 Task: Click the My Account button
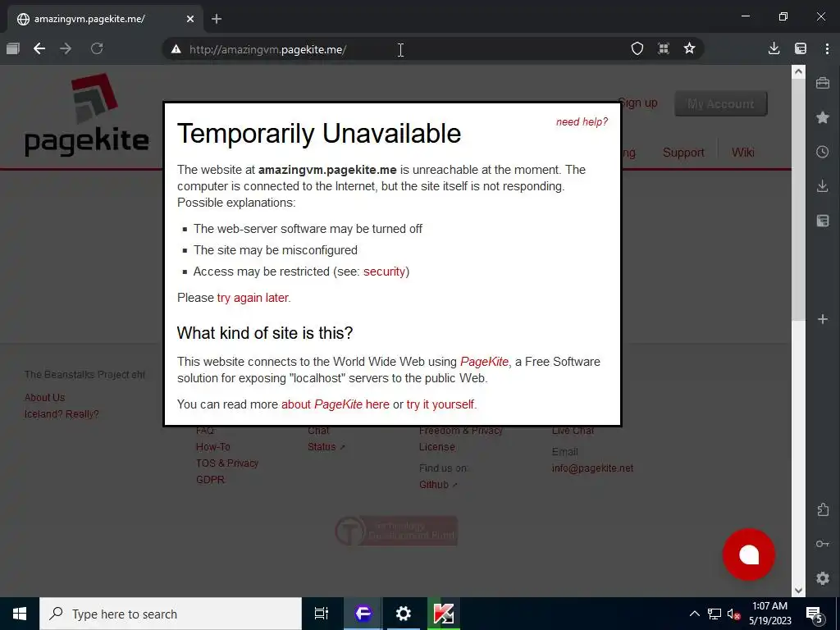720,104
